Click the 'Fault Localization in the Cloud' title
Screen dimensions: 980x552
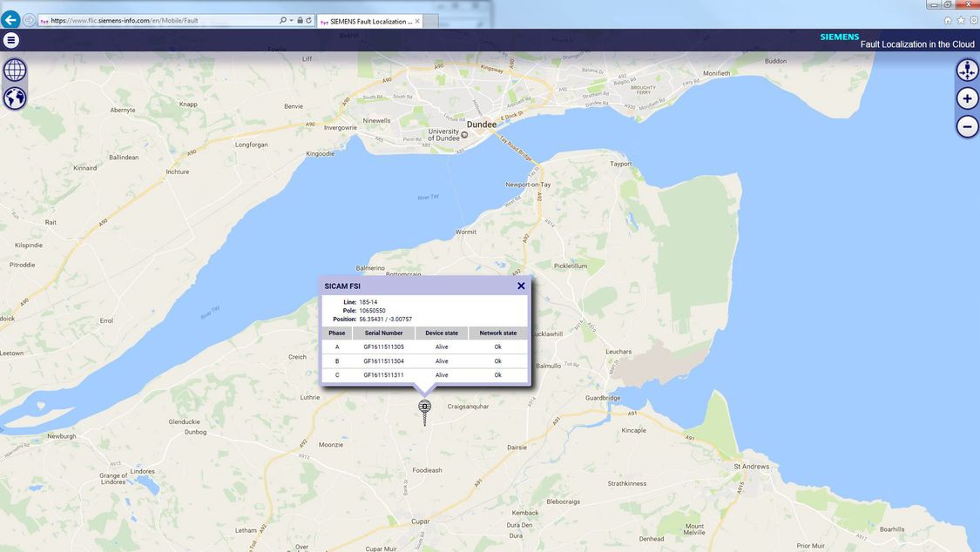click(x=917, y=44)
